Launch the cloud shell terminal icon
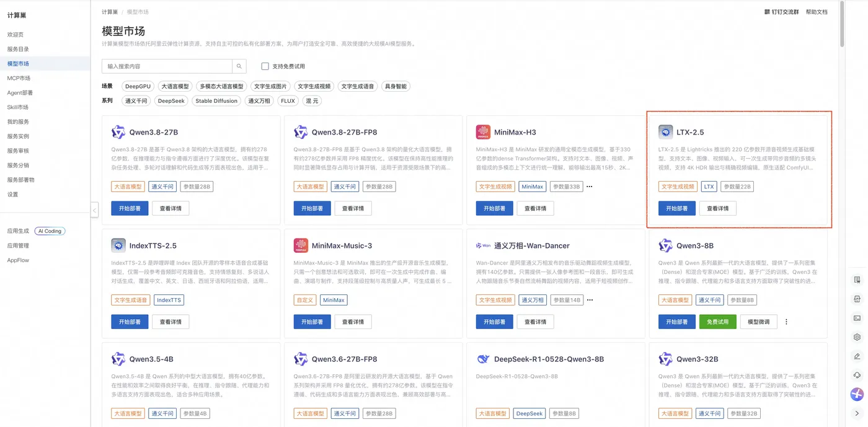Viewport: 868px width, 427px height. [x=857, y=318]
